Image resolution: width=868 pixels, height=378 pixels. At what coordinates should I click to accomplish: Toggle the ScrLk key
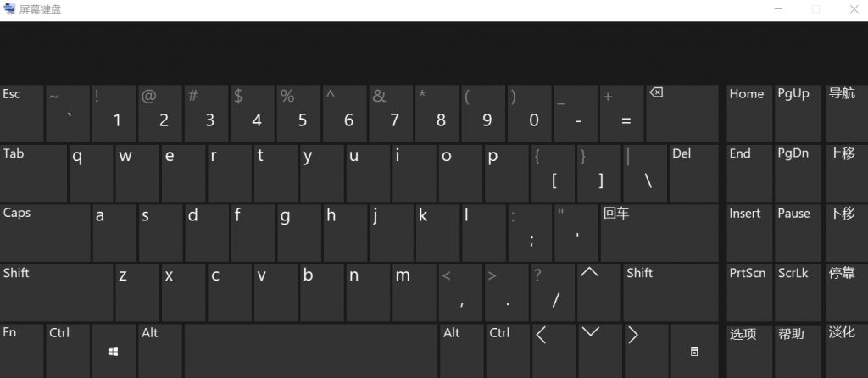pos(797,292)
